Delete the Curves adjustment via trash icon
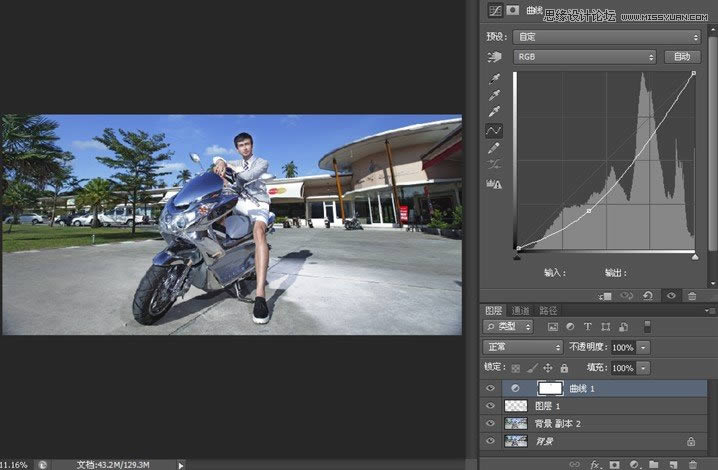 point(692,296)
